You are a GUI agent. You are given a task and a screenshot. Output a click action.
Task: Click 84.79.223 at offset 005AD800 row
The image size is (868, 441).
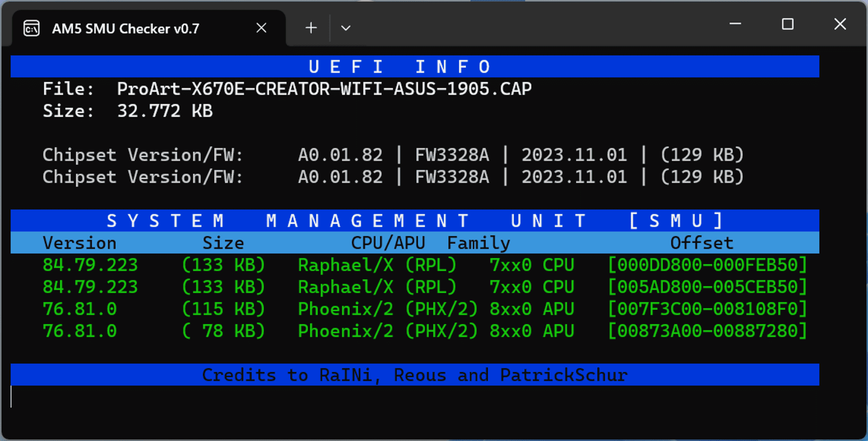[x=90, y=287]
